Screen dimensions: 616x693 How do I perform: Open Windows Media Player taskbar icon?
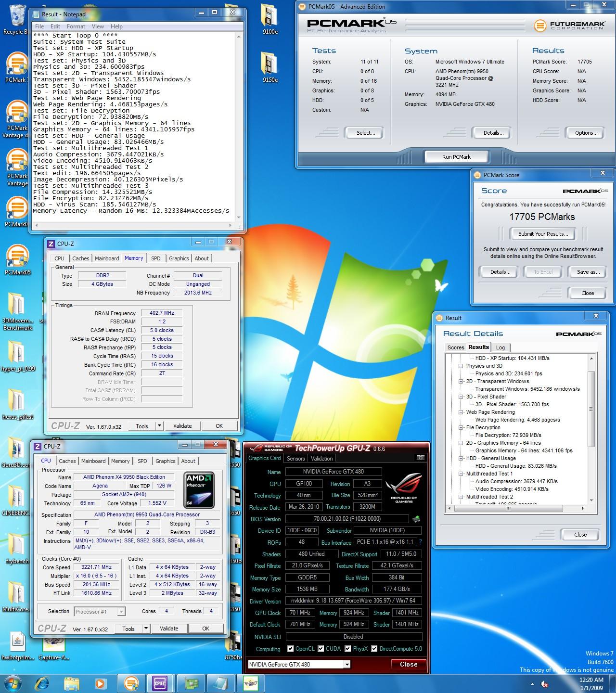[101, 683]
